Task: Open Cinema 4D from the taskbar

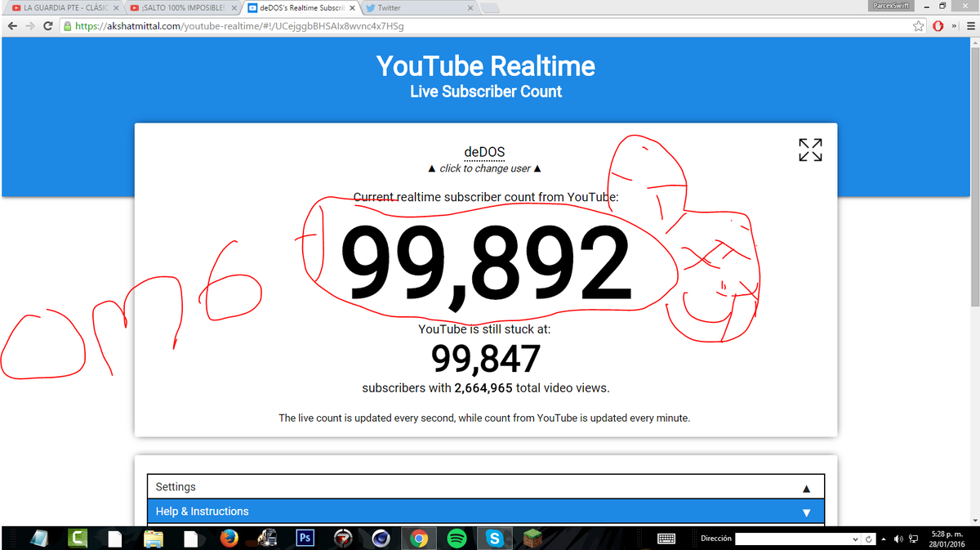Action: click(x=381, y=539)
